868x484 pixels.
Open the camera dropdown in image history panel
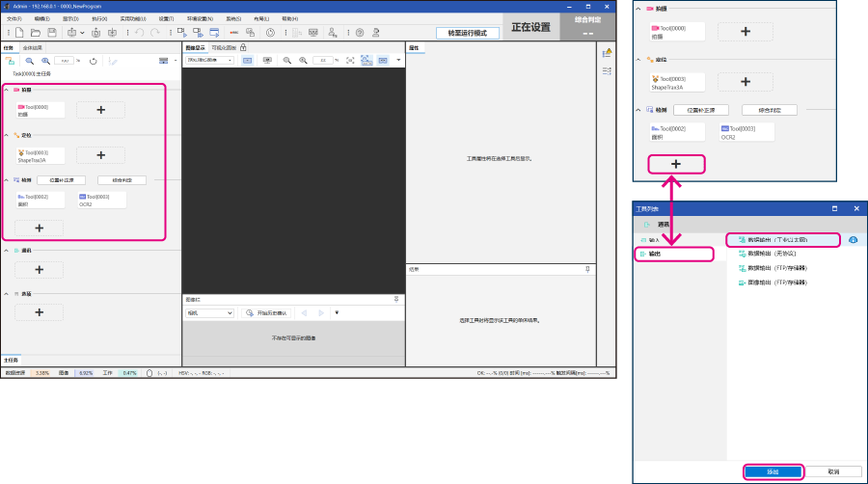pyautogui.click(x=209, y=312)
